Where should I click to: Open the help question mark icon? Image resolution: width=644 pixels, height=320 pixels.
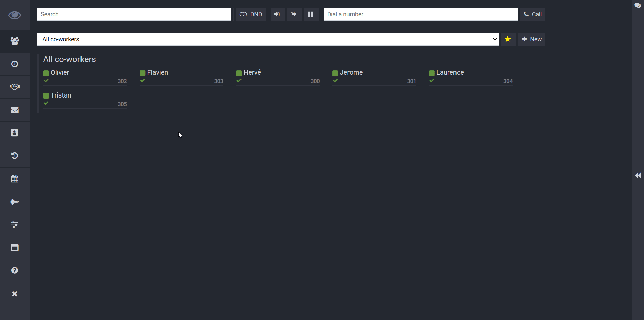coord(15,270)
